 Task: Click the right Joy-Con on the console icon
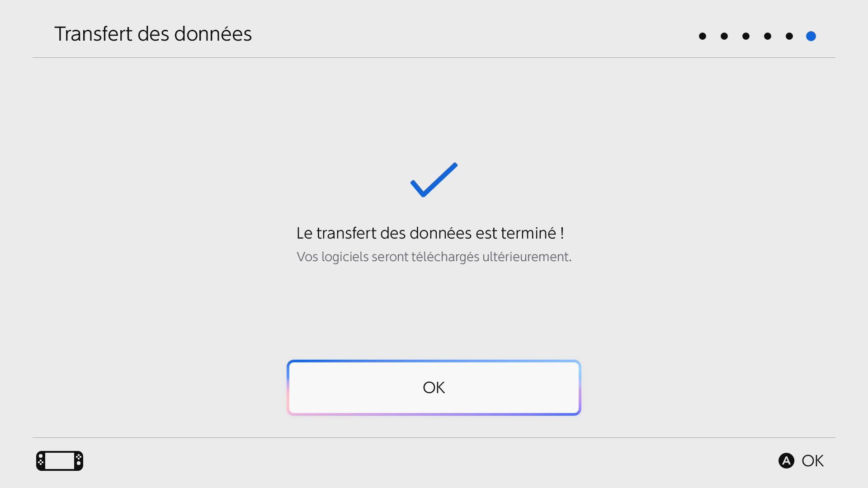point(79,461)
